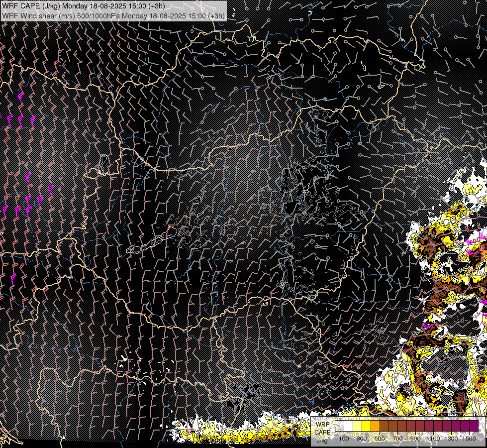487x448 pixels.
Task: Select the white legend color swatch
Action: point(349,426)
